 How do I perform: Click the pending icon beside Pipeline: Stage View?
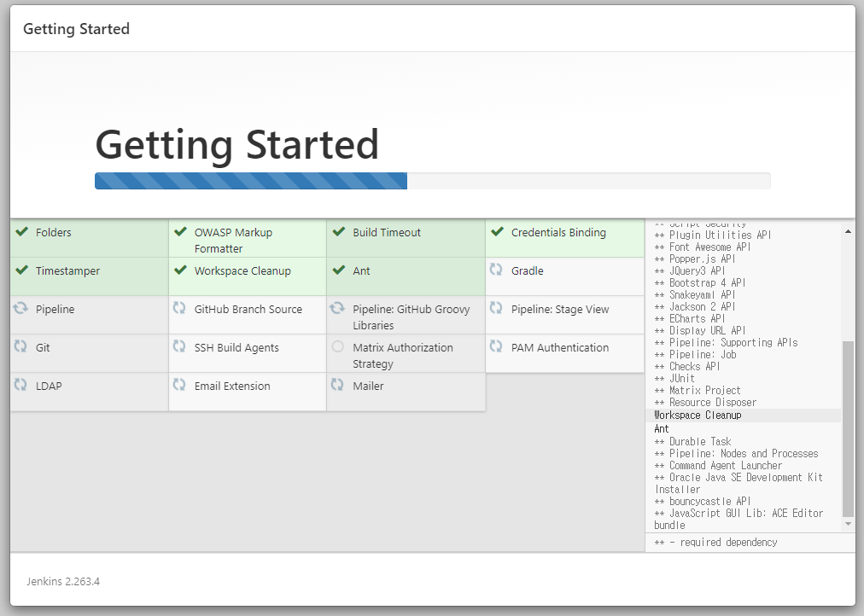496,308
